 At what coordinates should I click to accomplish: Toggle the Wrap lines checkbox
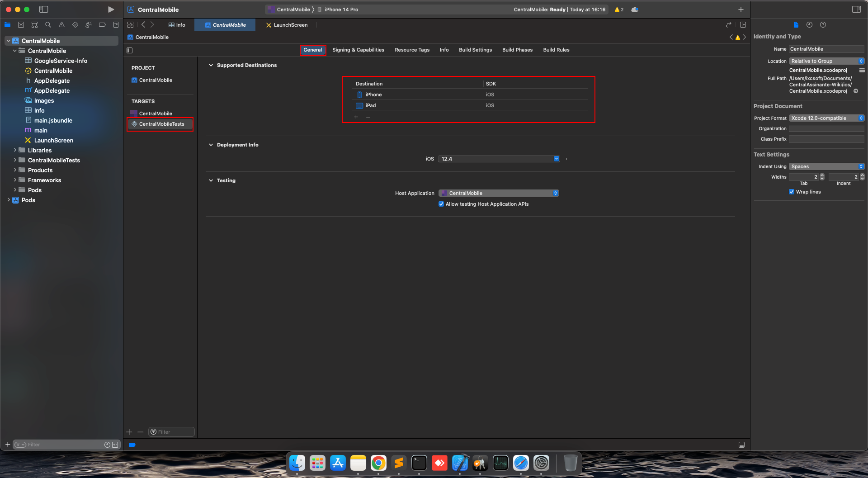(792, 192)
